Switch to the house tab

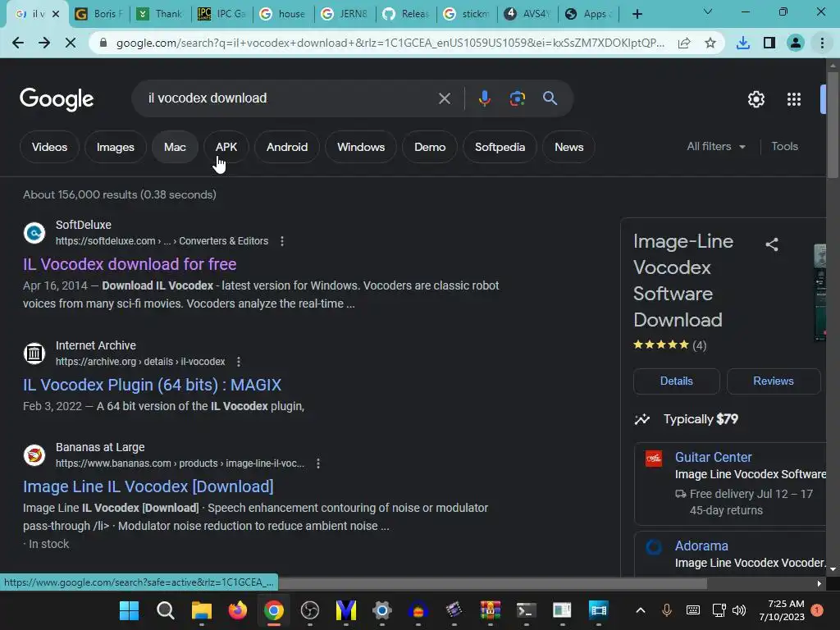pyautogui.click(x=283, y=14)
